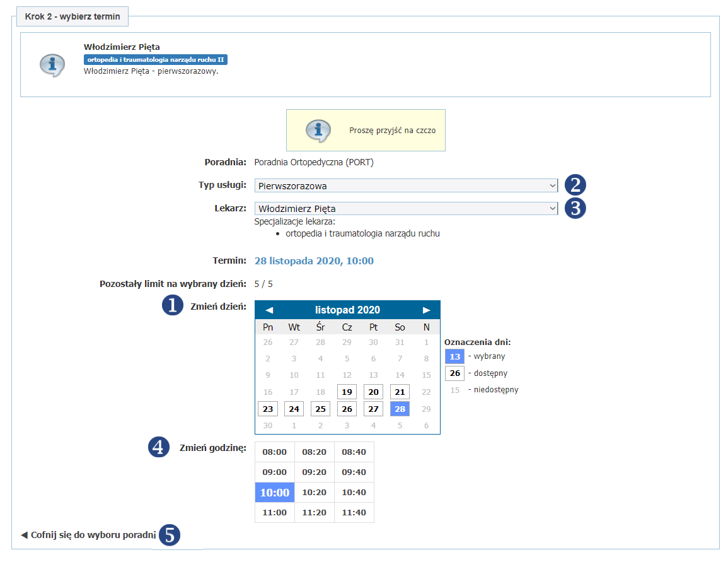This screenshot has width=728, height=562.
Task: Click legend sample 15 niedostępny
Action: click(454, 390)
